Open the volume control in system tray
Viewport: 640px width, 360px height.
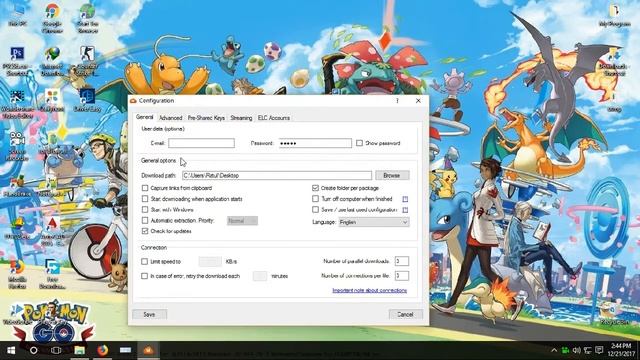pyautogui.click(x=577, y=350)
